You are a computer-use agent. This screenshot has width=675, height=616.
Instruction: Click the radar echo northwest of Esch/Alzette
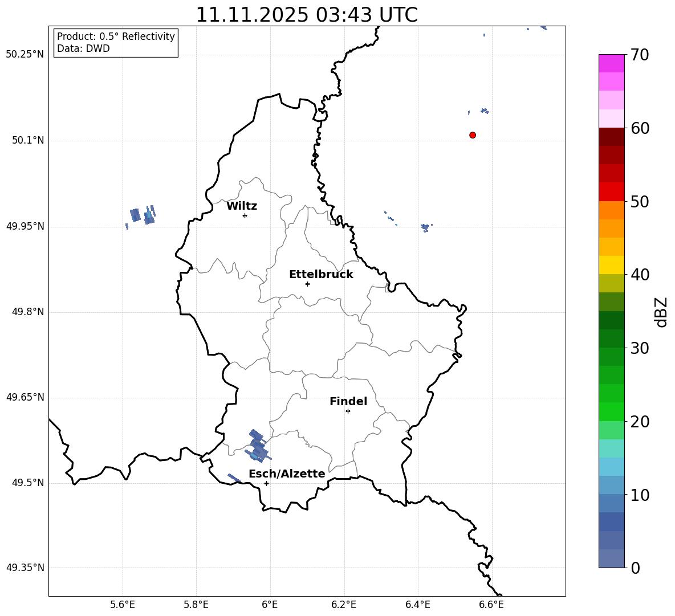pyautogui.click(x=258, y=446)
